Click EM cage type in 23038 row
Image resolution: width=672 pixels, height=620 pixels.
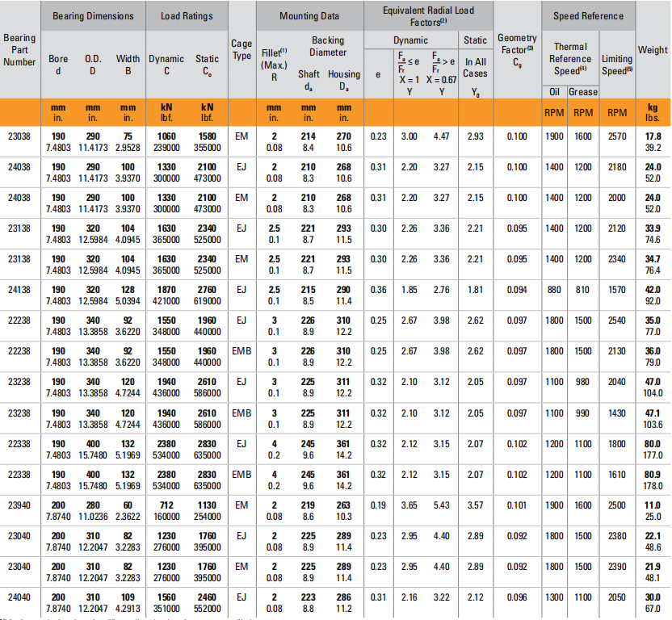pyautogui.click(x=241, y=136)
